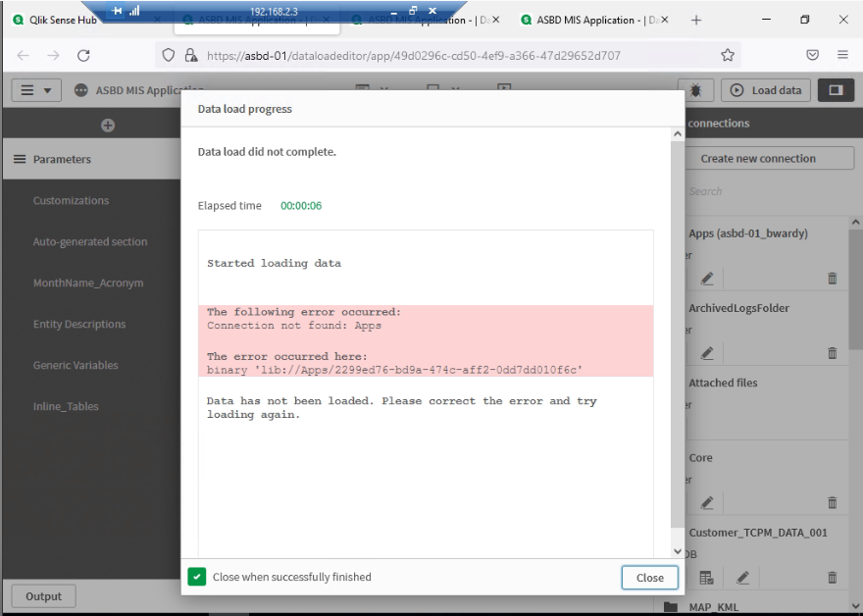Open a new browser tab
The width and height of the screenshot is (863, 616).
click(696, 20)
